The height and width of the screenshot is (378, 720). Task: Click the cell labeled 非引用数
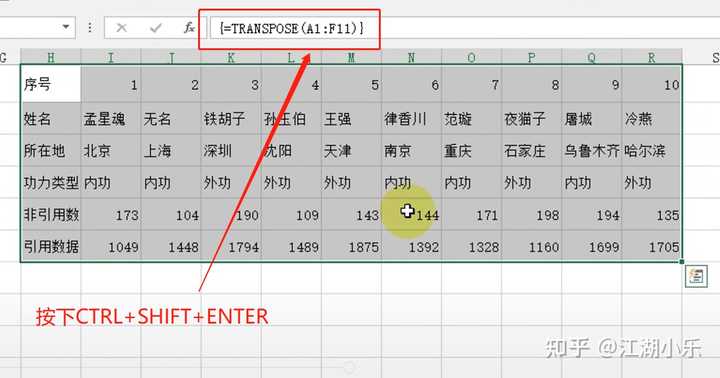(51, 214)
